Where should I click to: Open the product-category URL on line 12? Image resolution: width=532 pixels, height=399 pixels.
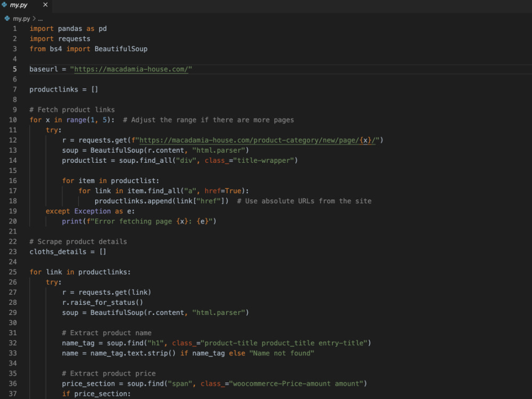[257, 140]
